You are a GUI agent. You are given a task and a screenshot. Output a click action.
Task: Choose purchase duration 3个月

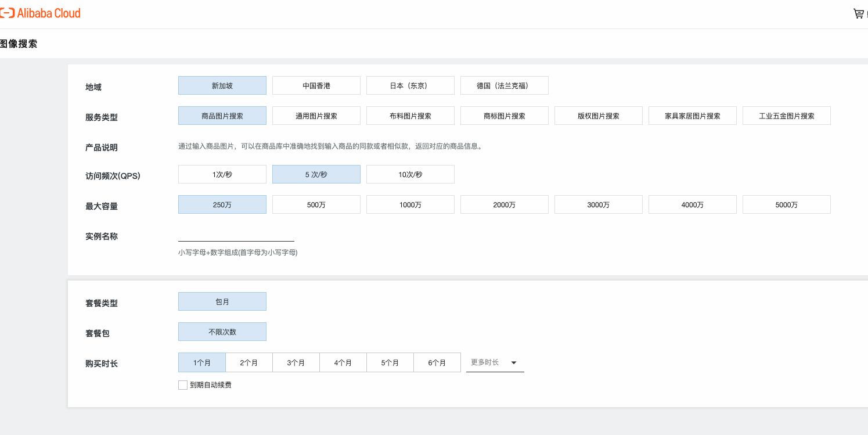tap(296, 362)
